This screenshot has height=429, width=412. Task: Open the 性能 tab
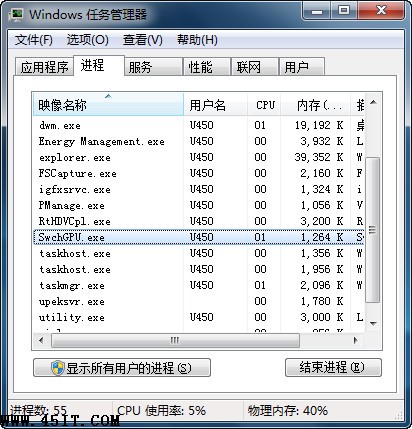pos(207,67)
